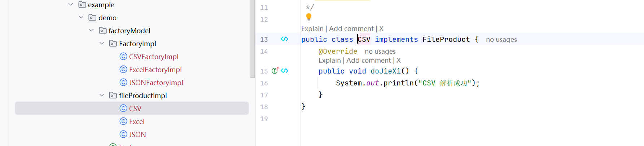Screen dimensions: 644x146
Task: Click Add comment above doJieXi method
Action: pyautogui.click(x=368, y=60)
